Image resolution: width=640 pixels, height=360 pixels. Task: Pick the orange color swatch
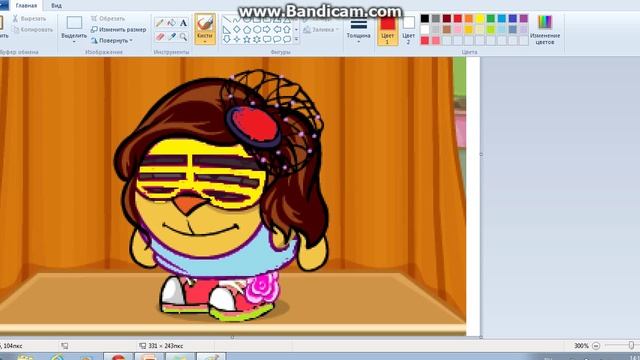coord(469,18)
